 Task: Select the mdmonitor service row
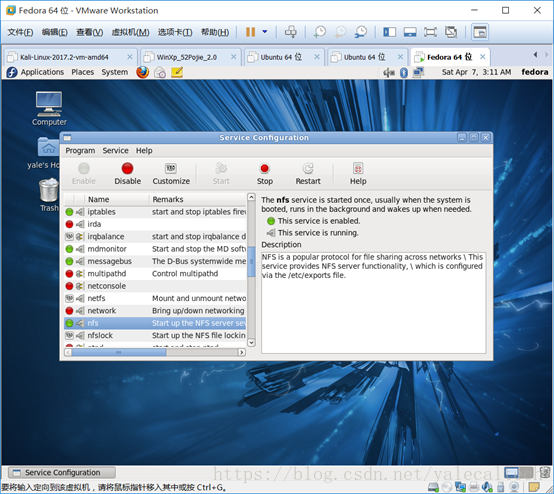point(155,249)
